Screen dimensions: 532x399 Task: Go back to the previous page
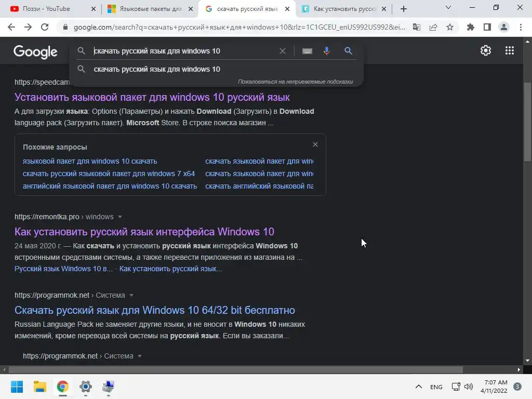(x=11, y=27)
